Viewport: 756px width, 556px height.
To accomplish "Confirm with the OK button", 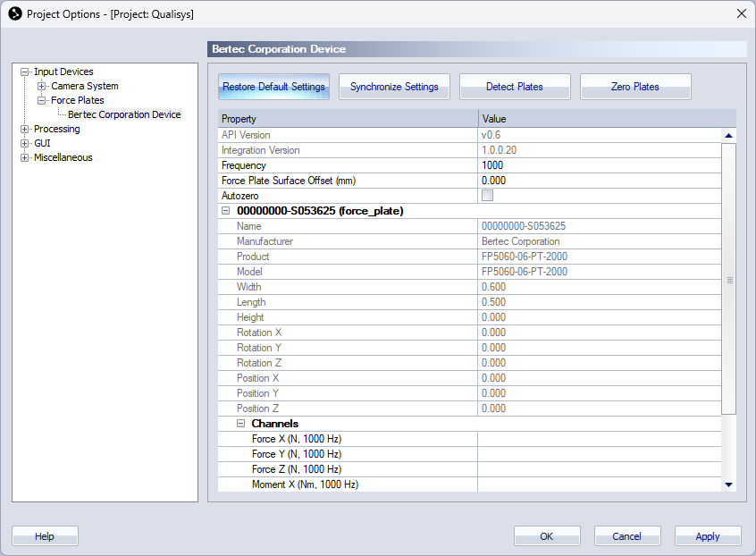I will click(547, 536).
